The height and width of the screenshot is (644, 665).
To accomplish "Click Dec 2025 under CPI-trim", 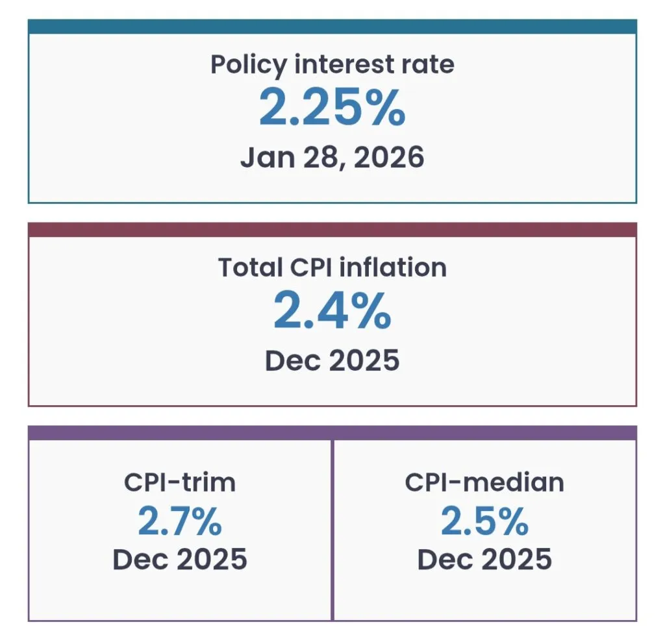I will tap(180, 559).
